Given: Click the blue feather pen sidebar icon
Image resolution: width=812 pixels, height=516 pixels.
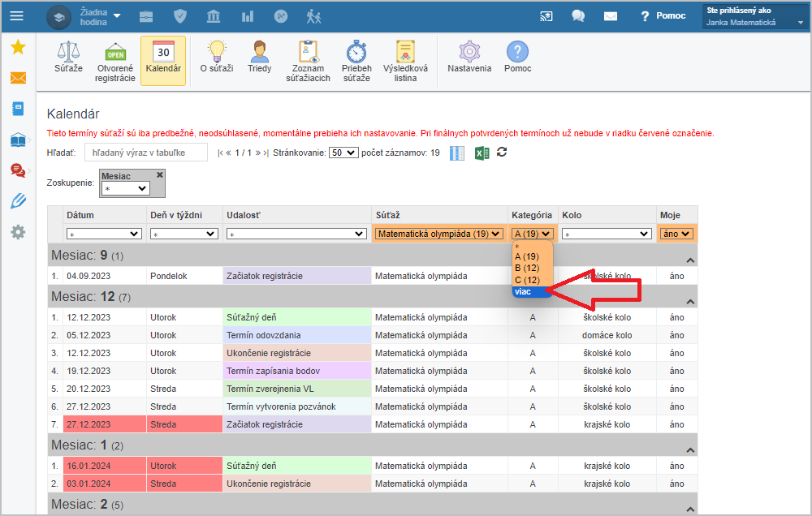Looking at the screenshot, I should [18, 201].
